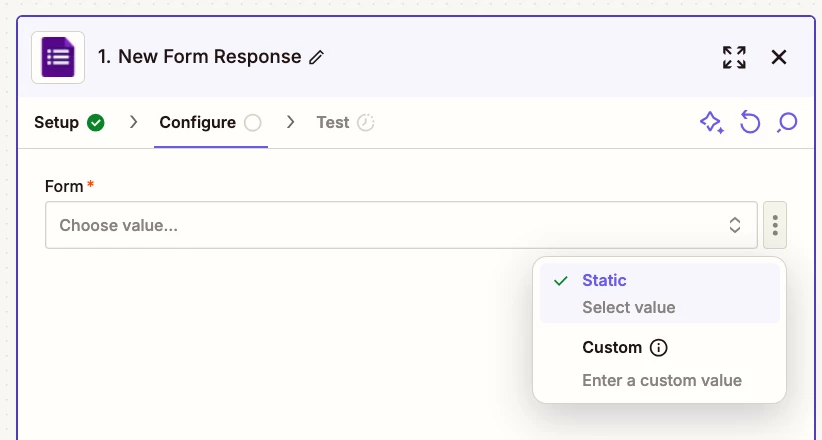822x440 pixels.
Task: Click the pencil icon to rename step
Action: [316, 57]
